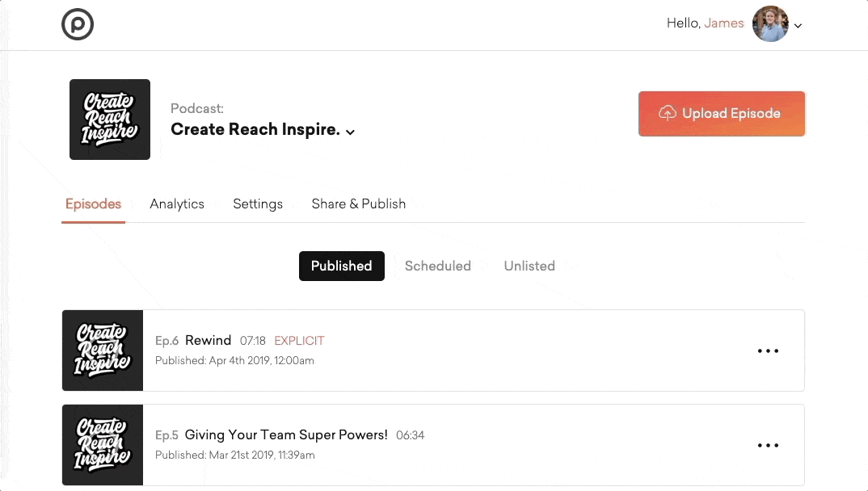Open the three-dot menu for Ep.5
This screenshot has height=491, width=868.
coord(768,445)
